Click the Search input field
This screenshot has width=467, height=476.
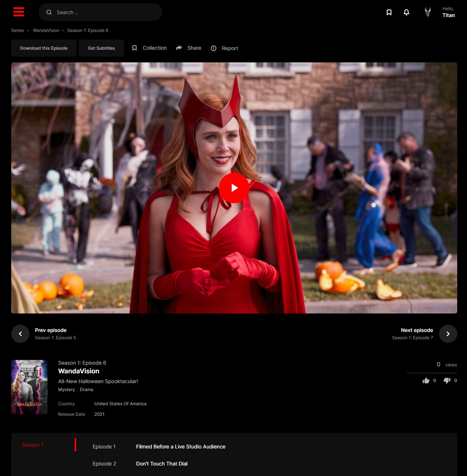click(100, 12)
